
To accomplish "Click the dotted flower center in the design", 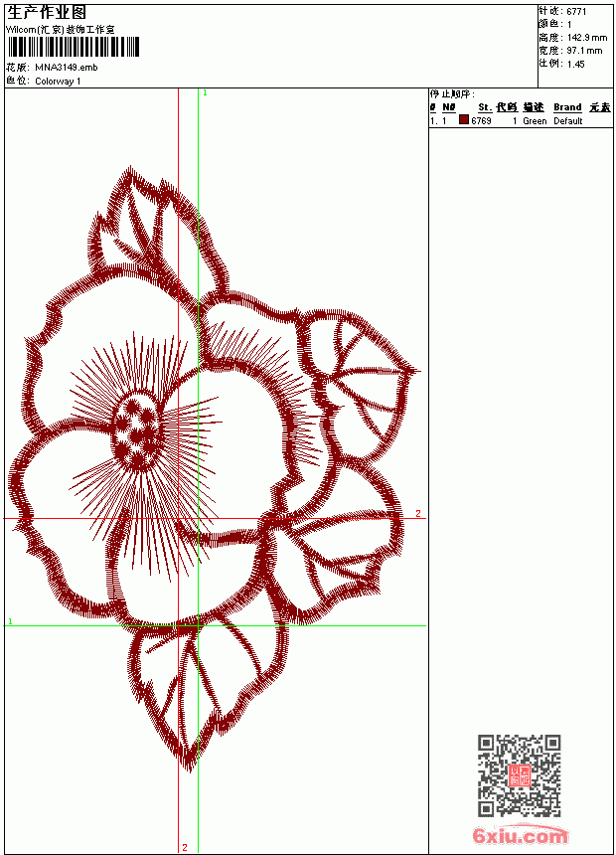I will point(135,430).
